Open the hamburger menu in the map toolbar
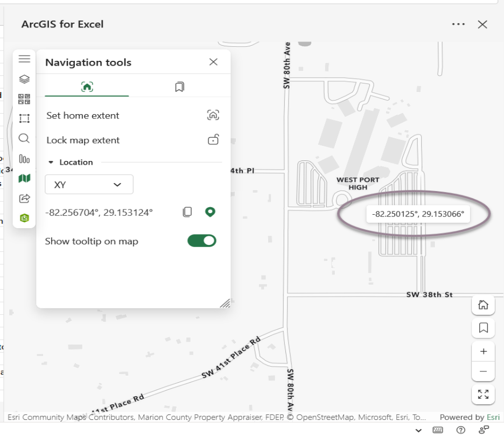504x436 pixels. tap(24, 59)
